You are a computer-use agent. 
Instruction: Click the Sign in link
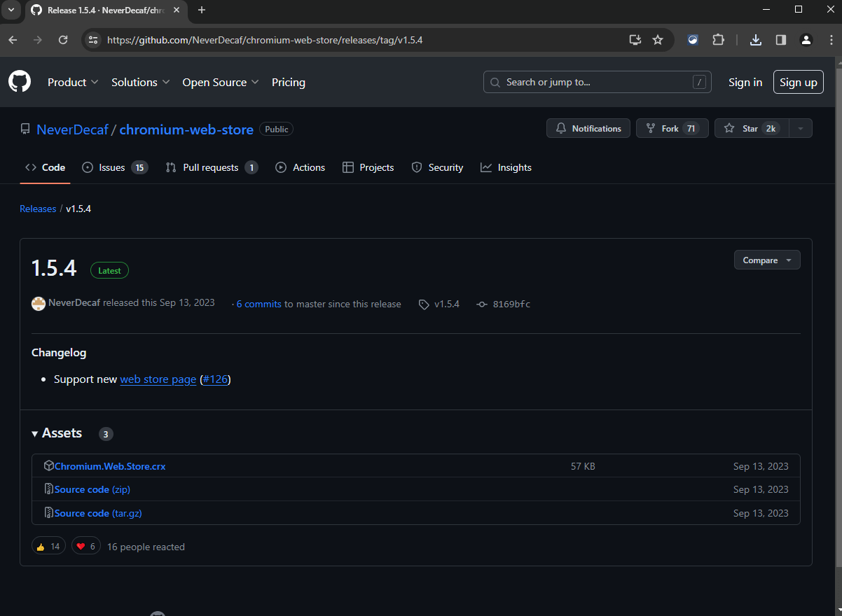click(745, 83)
